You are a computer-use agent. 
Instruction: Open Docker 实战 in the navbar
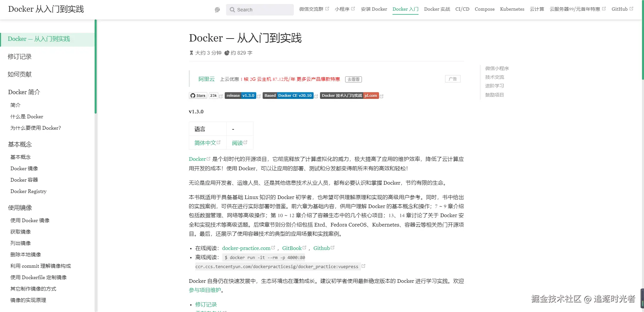coord(437,9)
